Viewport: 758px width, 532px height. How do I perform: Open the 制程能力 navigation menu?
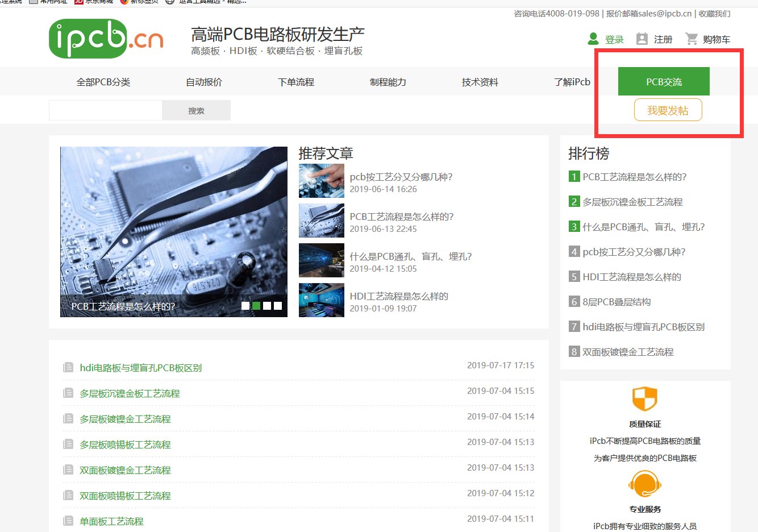coord(387,82)
